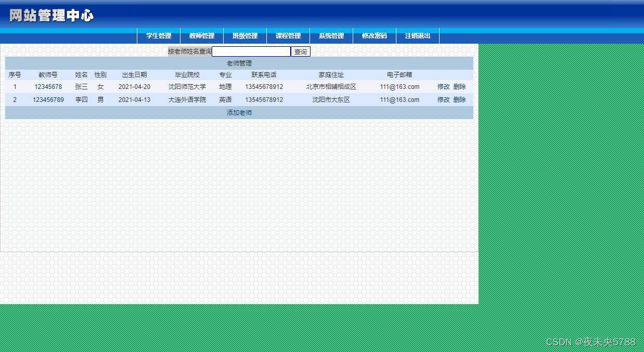Click address 沈阳市大东区

click(x=331, y=100)
